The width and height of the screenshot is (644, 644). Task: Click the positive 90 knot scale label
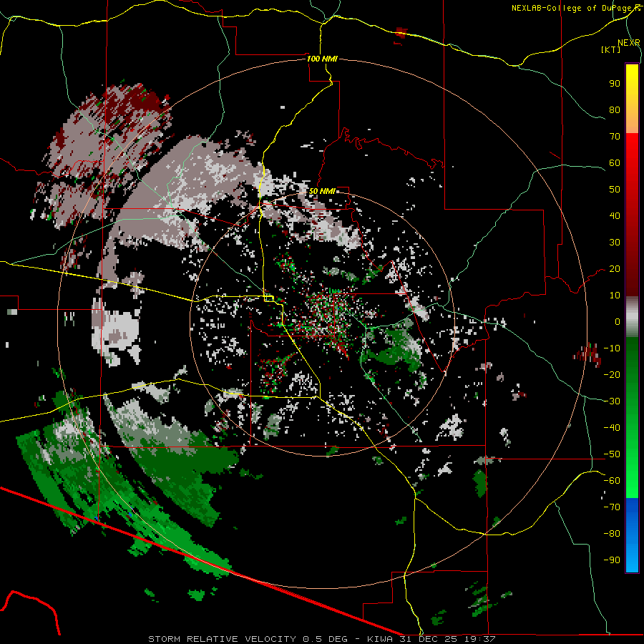click(x=615, y=84)
